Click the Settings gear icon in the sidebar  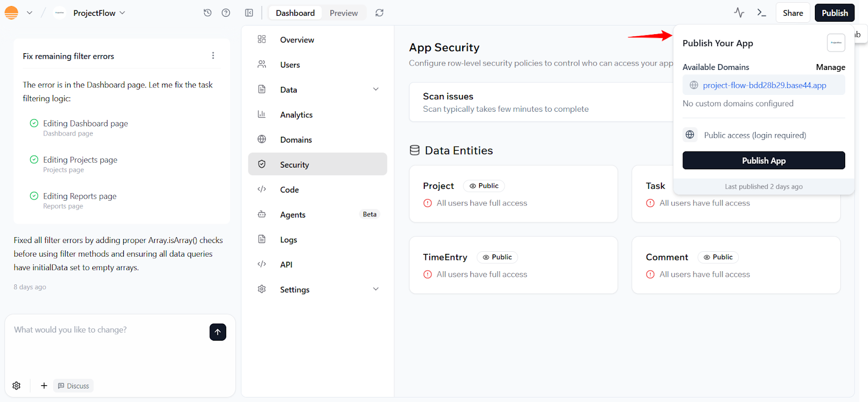(261, 289)
